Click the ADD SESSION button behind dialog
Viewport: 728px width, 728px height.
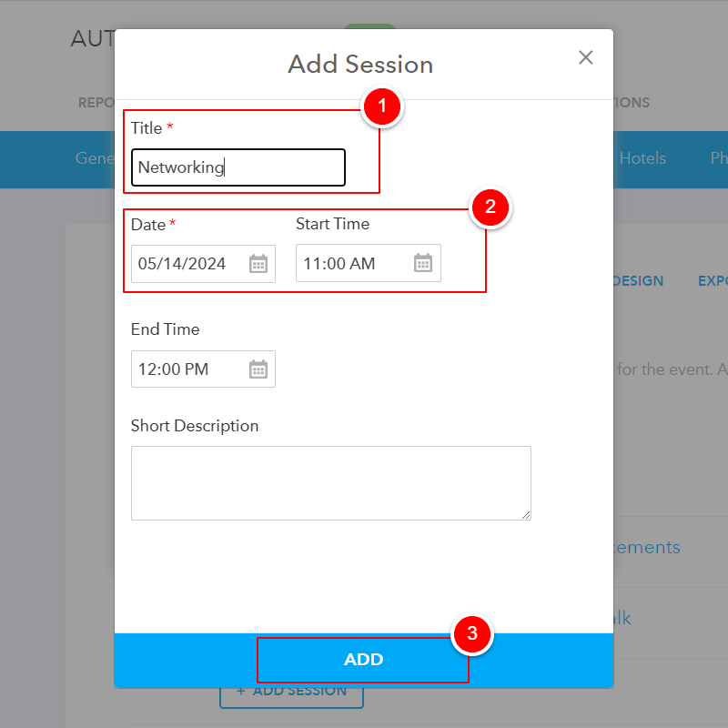(291, 692)
